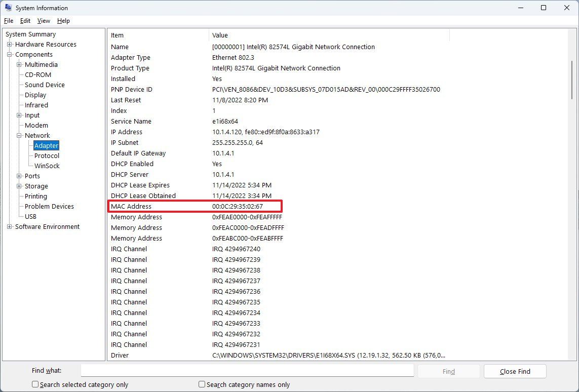Select the Display tree item
Image resolution: width=579 pixels, height=392 pixels.
click(35, 95)
